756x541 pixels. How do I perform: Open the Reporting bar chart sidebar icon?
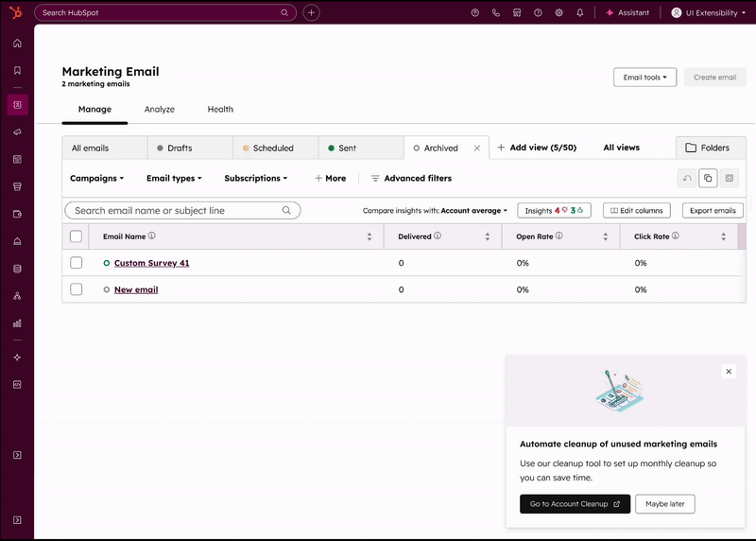pos(17,323)
